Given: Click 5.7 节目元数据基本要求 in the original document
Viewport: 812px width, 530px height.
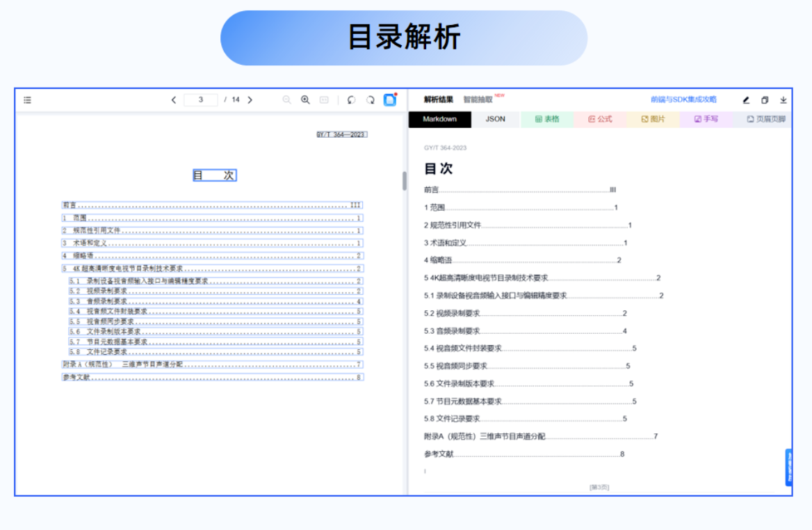Looking at the screenshot, I should coord(216,342).
